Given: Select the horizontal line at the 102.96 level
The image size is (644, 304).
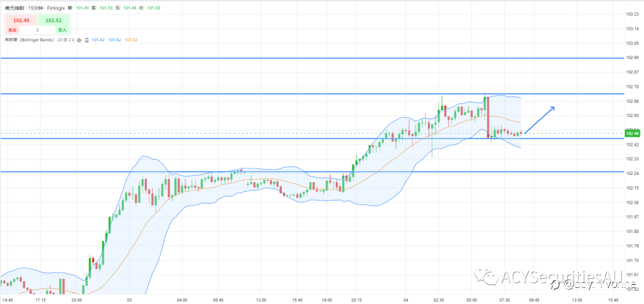Looking at the screenshot, I should click(312, 58).
